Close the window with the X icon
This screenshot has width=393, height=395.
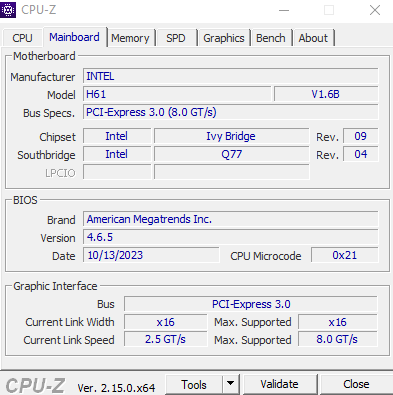pyautogui.click(x=375, y=10)
